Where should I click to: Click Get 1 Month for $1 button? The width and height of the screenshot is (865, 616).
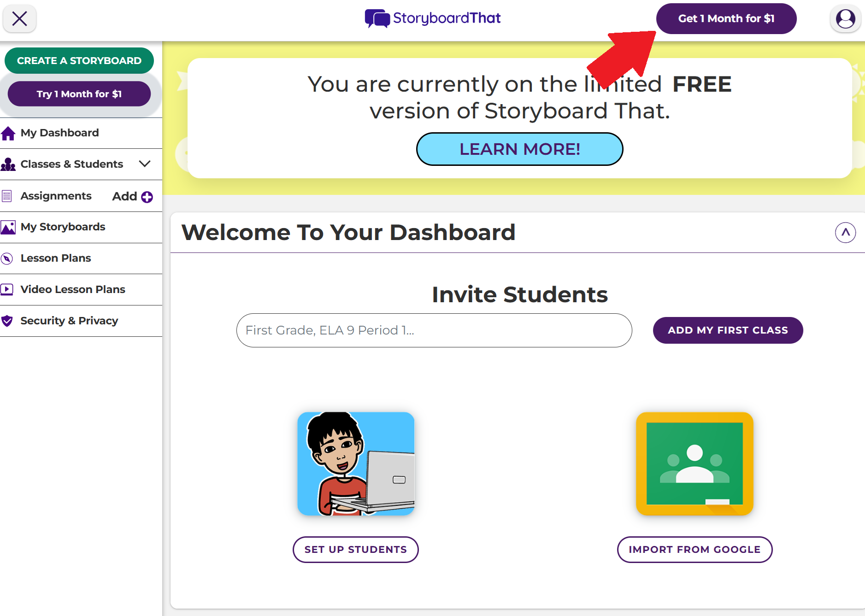coord(726,19)
